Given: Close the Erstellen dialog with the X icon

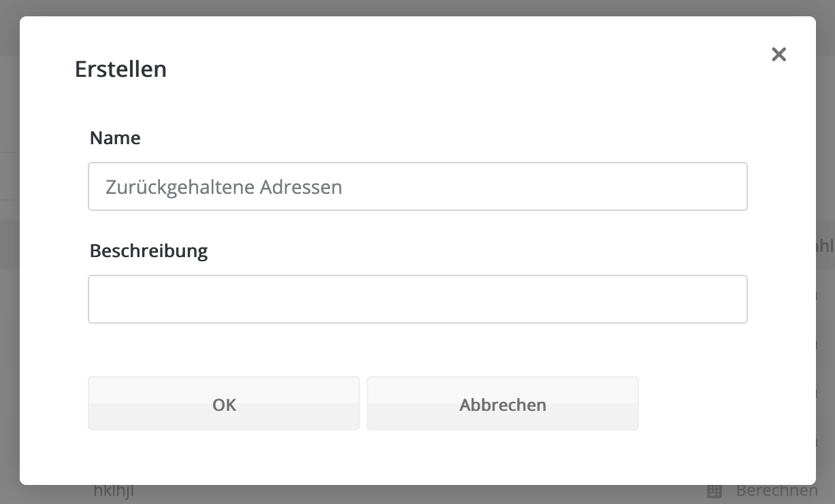Looking at the screenshot, I should click(779, 54).
